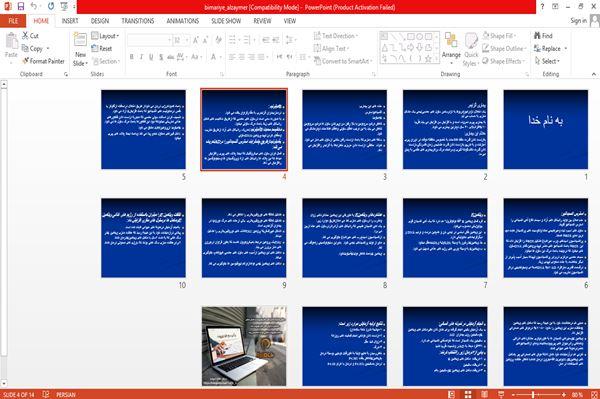Open Text Direction dropdown
The height and width of the screenshot is (399, 600).
336,36
